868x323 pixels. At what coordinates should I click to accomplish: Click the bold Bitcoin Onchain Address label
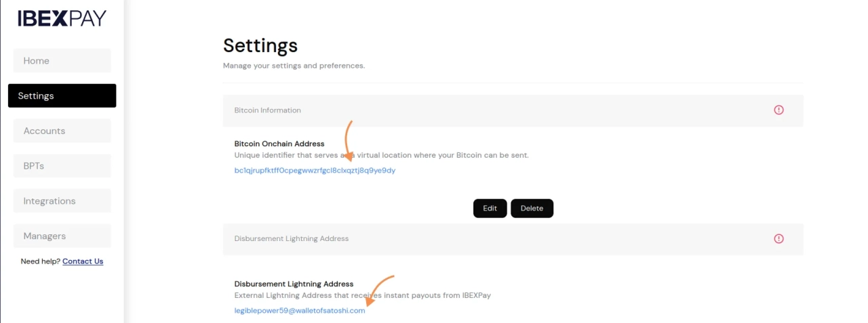tap(279, 144)
